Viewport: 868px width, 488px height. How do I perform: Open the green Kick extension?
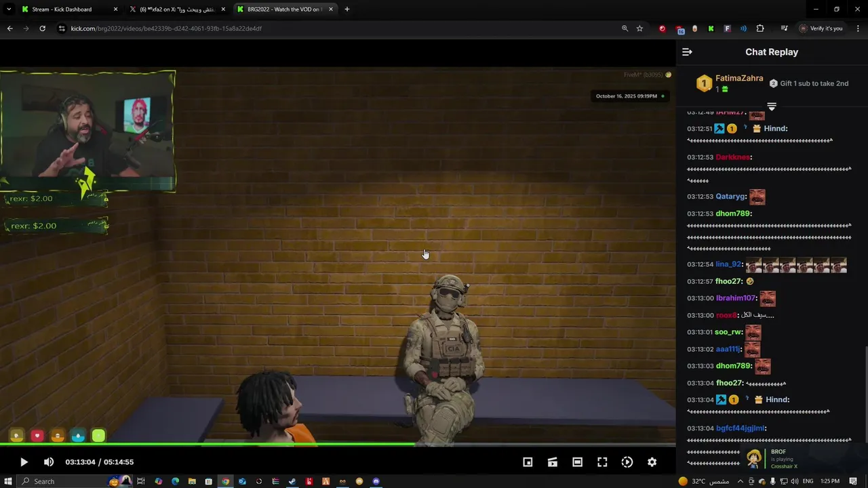[x=711, y=28]
